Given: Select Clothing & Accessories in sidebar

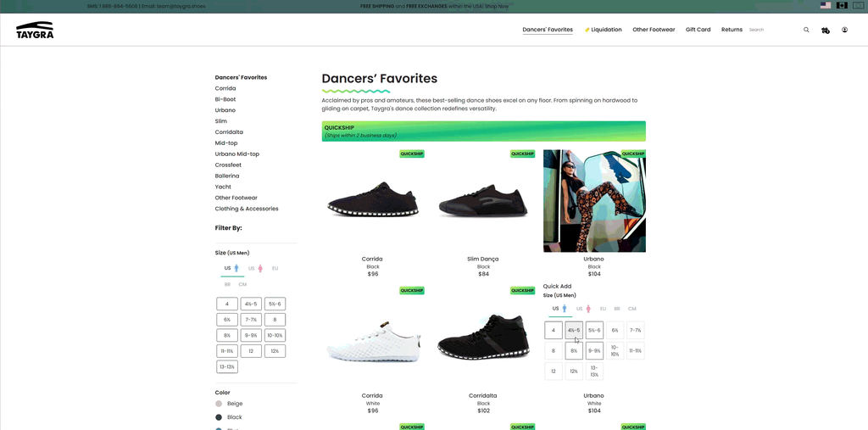Looking at the screenshot, I should click(247, 209).
